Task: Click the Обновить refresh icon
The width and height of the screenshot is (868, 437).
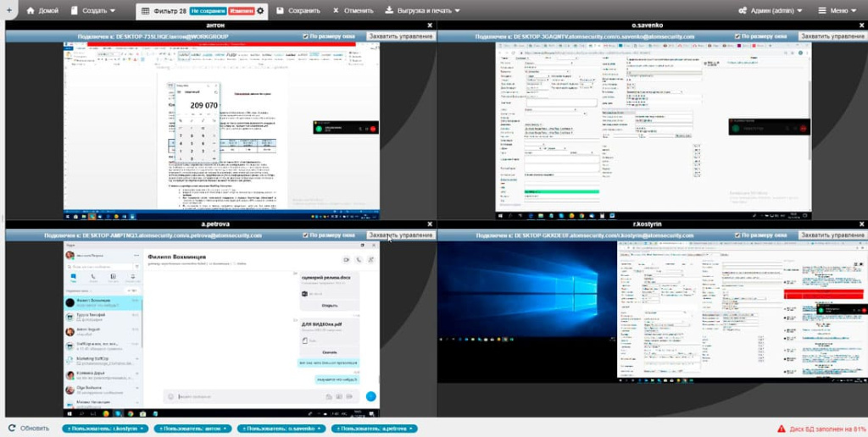Action: tap(12, 429)
